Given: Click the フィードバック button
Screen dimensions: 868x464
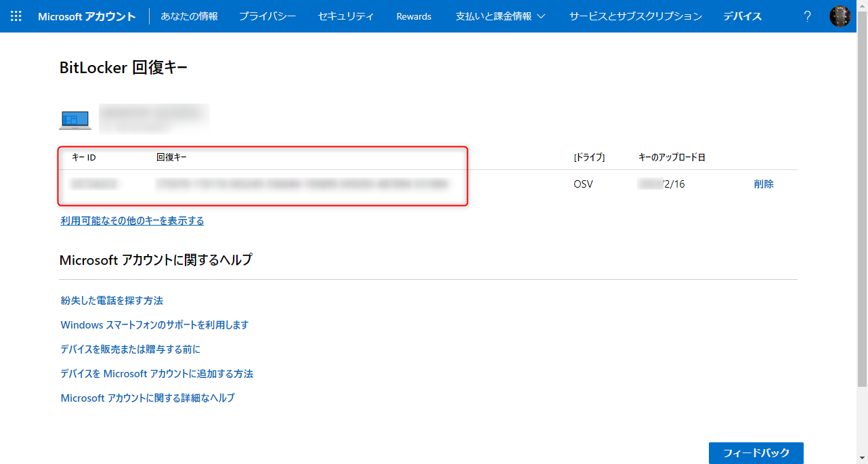Looking at the screenshot, I should click(756, 453).
